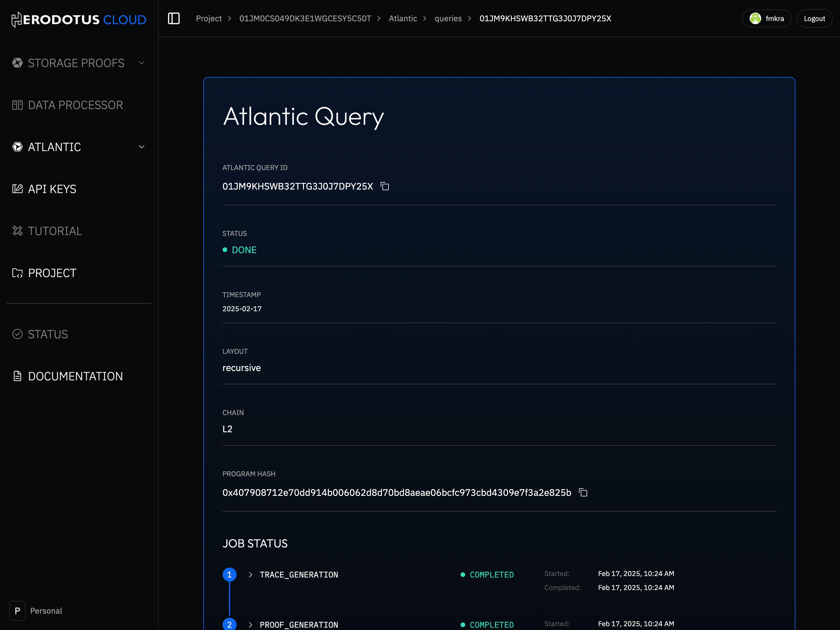Copy the program hash value
The image size is (840, 630).
[x=583, y=493]
